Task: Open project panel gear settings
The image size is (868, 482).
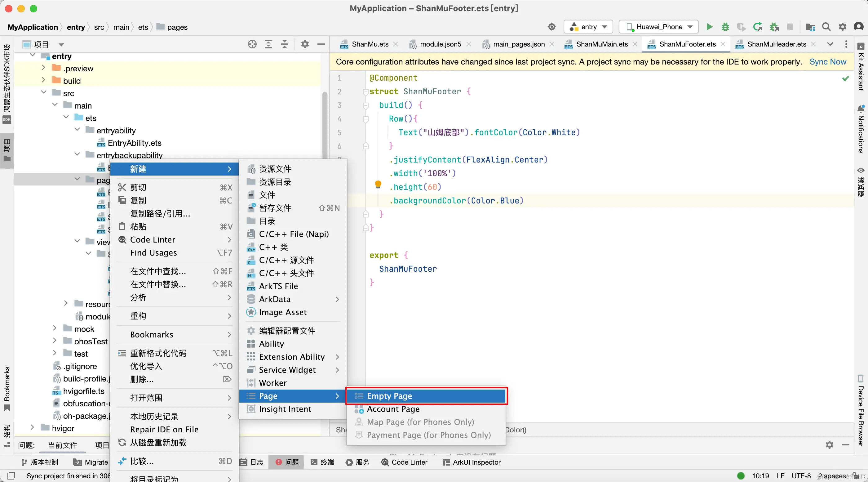Action: [305, 44]
